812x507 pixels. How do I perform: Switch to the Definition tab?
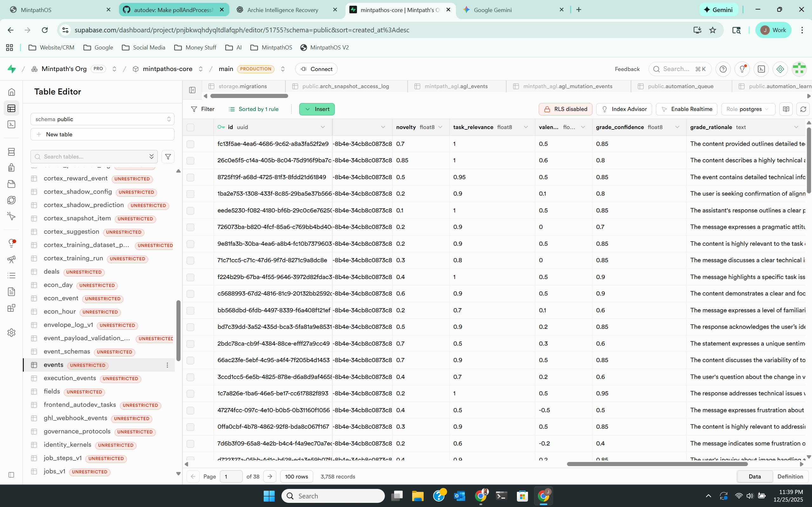click(790, 476)
